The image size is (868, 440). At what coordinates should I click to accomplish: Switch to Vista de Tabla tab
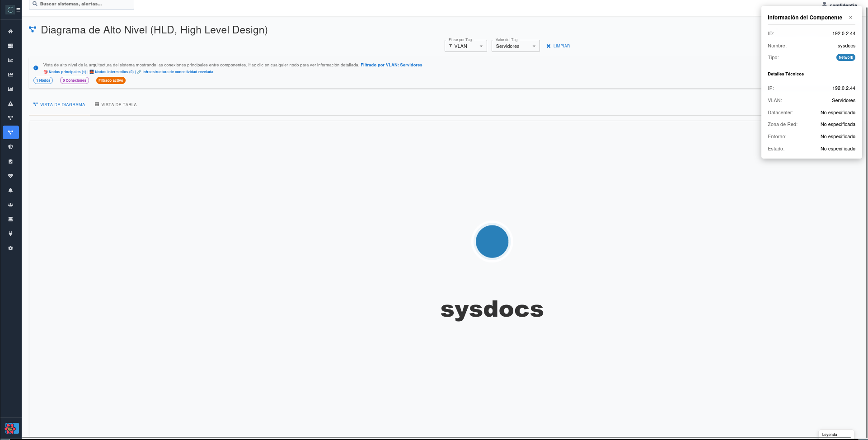pyautogui.click(x=116, y=105)
